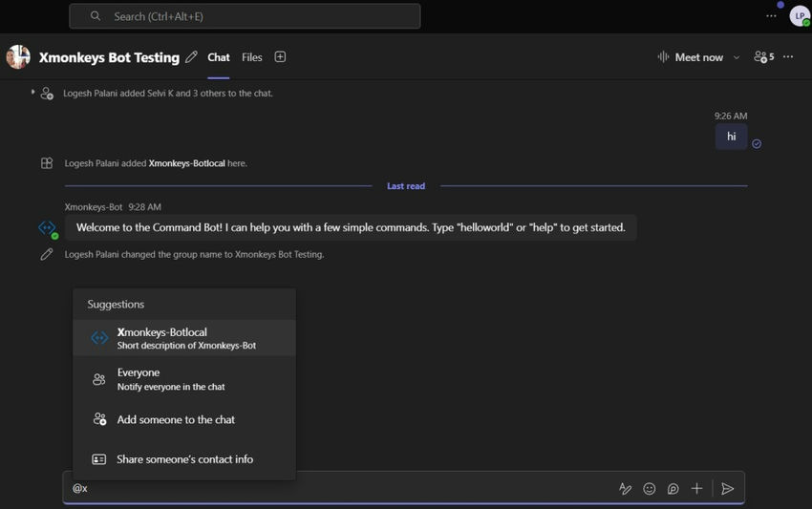
Task: Open the participants list showing 5 people
Action: [763, 57]
